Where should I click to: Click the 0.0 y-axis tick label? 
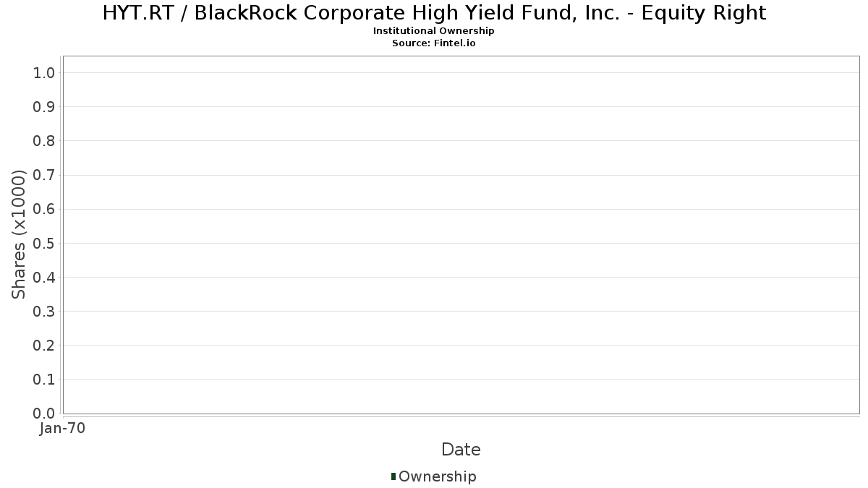pos(44,414)
